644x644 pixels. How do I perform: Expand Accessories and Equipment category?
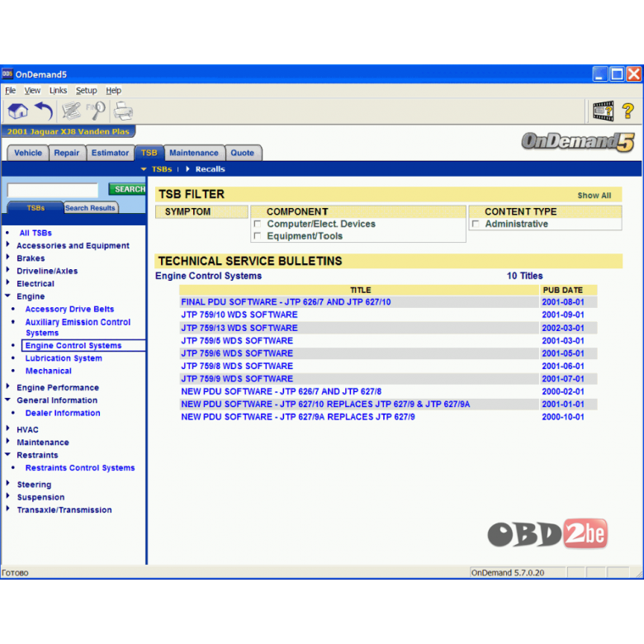7,244
